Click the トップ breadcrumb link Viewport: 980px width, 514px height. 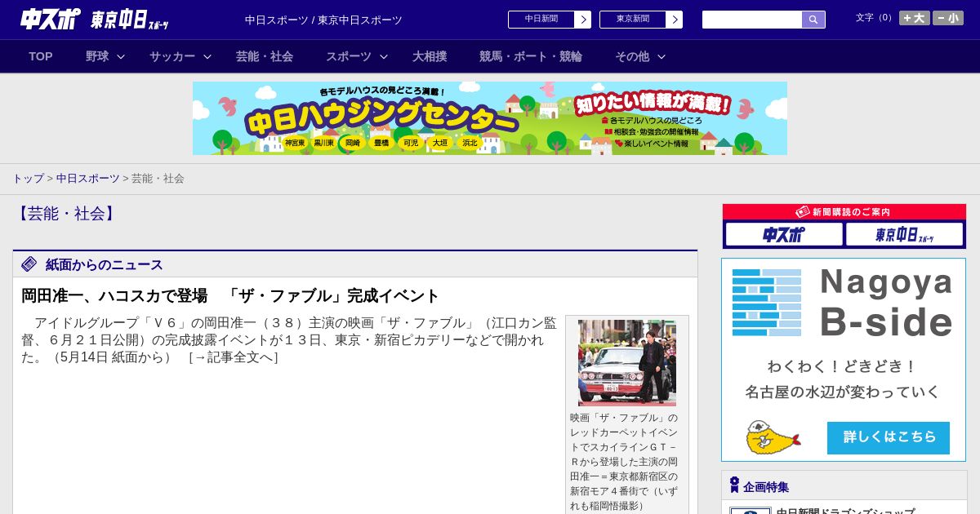(x=28, y=178)
